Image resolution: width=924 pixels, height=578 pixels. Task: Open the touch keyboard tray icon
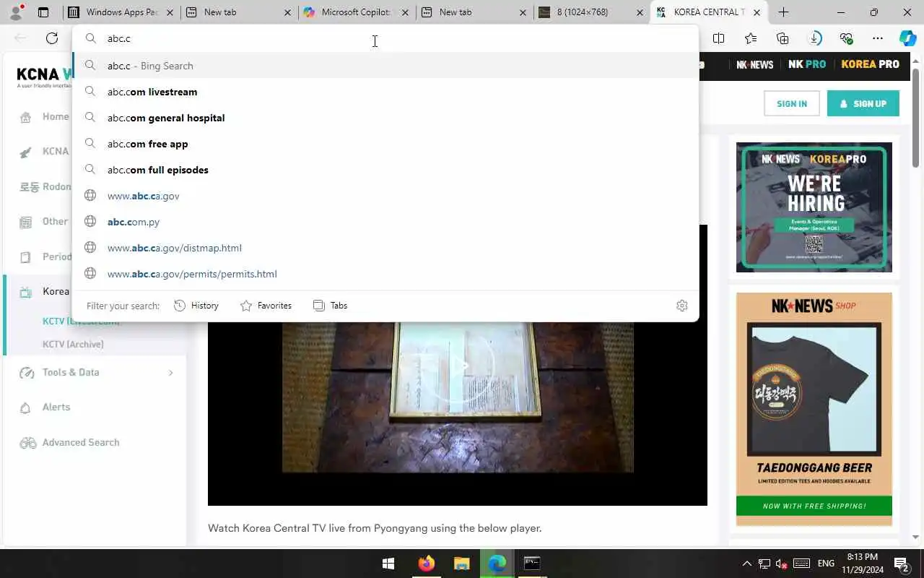(801, 564)
